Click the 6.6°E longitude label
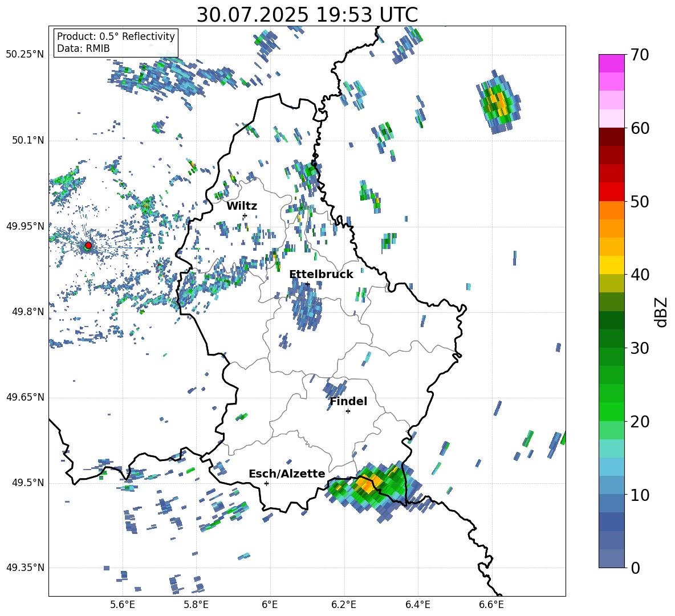675x616 pixels. pos(491,605)
